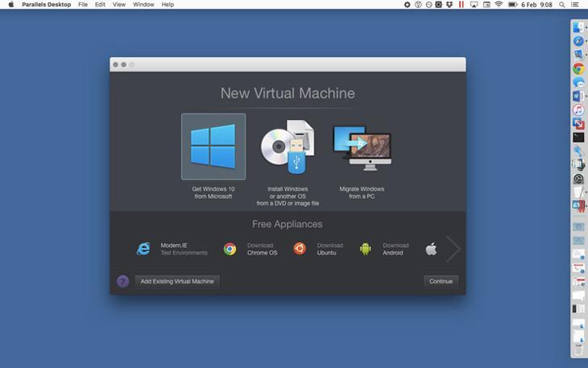The width and height of the screenshot is (588, 368).
Task: Launch Microsoft Word from the dock
Action: pos(578,97)
